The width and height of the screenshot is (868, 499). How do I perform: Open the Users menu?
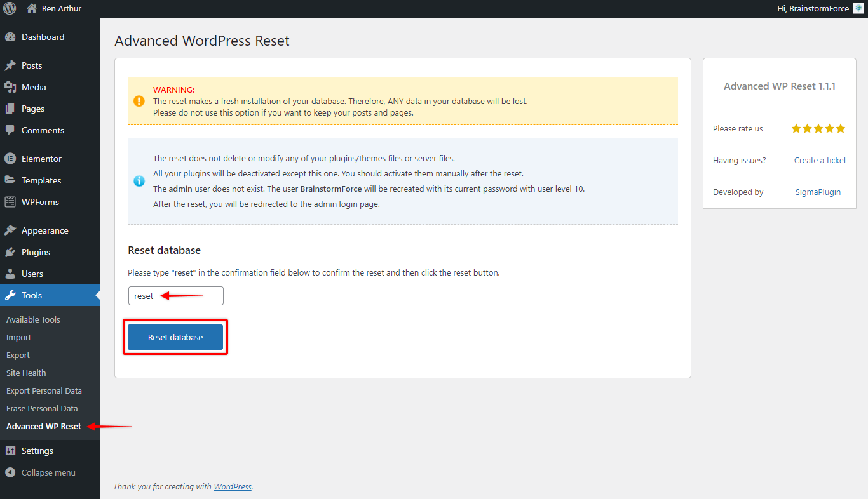tap(32, 274)
